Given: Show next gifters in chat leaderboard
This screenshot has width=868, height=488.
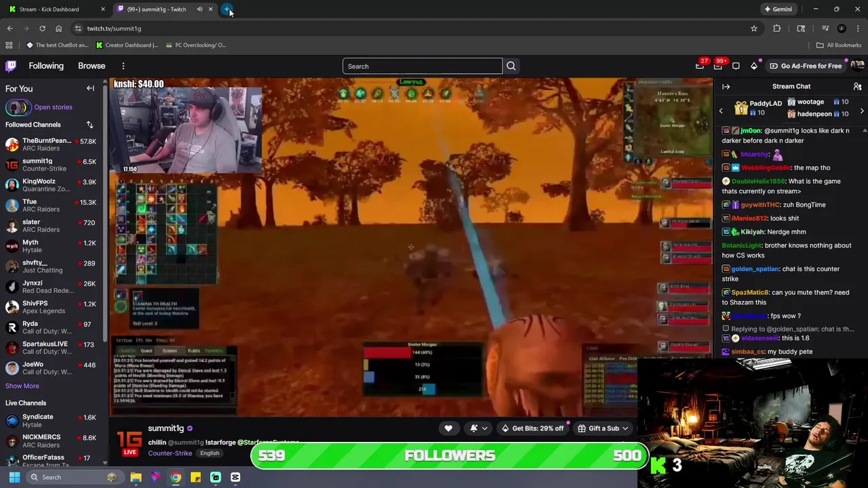Looking at the screenshot, I should 862,110.
